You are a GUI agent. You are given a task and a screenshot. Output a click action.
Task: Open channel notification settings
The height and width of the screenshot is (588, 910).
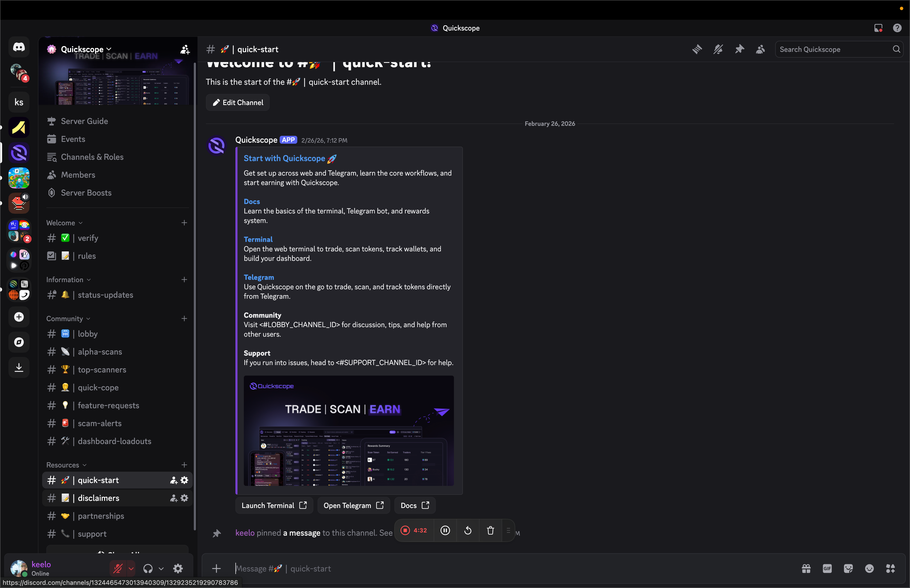[x=718, y=49]
